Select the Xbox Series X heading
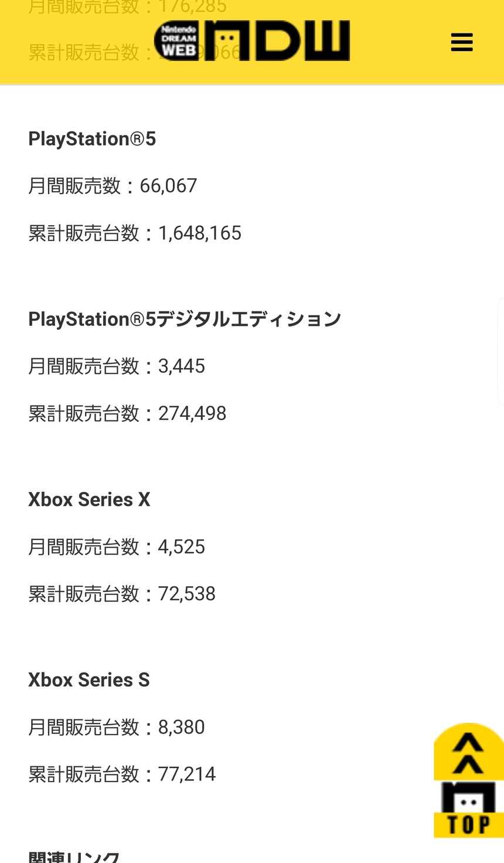 (x=89, y=500)
